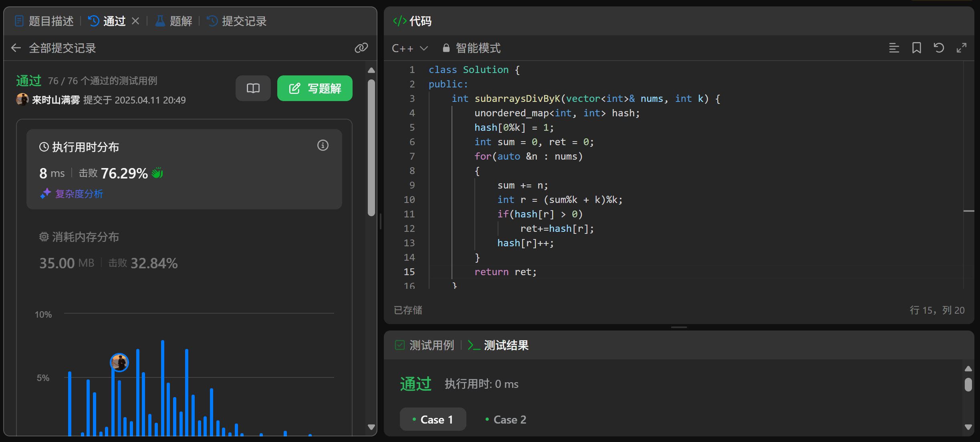Click the info icon in 执行用时分布
Viewport: 980px width, 442px height.
[323, 145]
